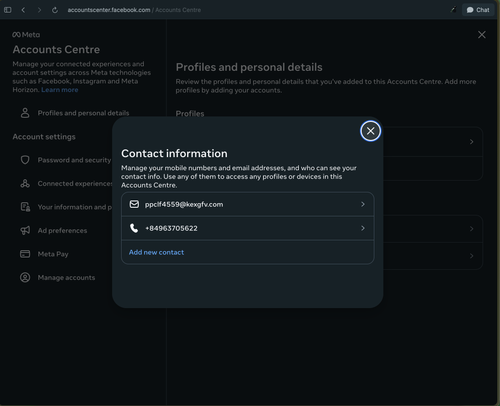Image resolution: width=500 pixels, height=406 pixels.
Task: Click the envelope icon beside the email address
Action: pyautogui.click(x=134, y=204)
